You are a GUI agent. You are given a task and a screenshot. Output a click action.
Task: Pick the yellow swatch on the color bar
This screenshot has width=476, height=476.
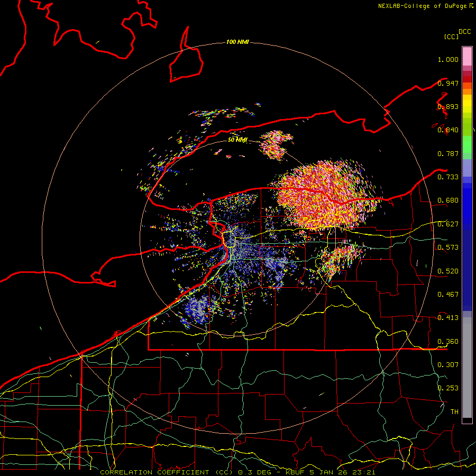point(467,104)
